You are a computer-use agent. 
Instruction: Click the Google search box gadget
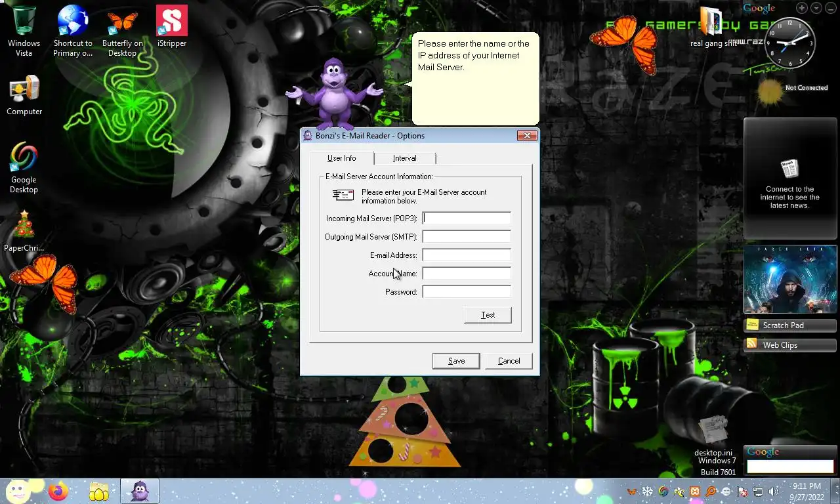tap(790, 467)
